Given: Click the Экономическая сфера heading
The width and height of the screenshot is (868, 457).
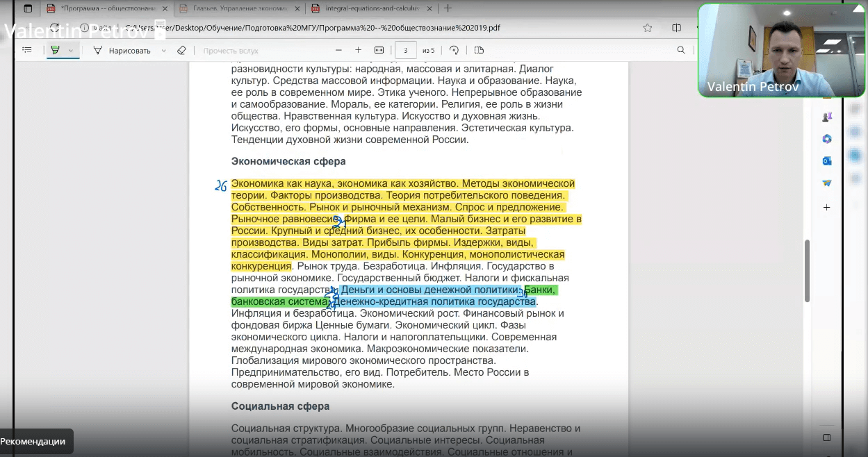Looking at the screenshot, I should pyautogui.click(x=288, y=161).
